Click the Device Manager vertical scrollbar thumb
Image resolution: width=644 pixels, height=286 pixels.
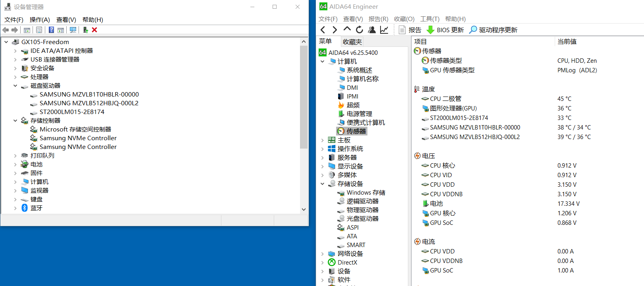(304, 97)
